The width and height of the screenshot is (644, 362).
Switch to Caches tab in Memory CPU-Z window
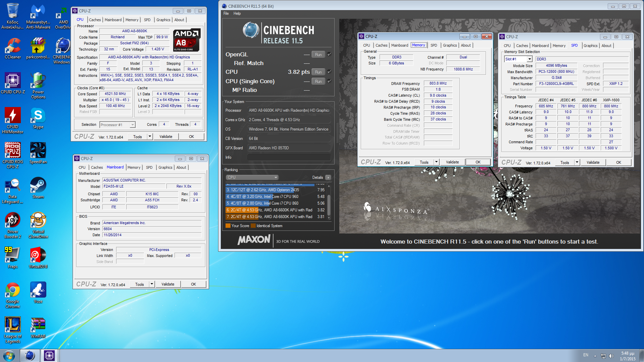[x=382, y=45]
